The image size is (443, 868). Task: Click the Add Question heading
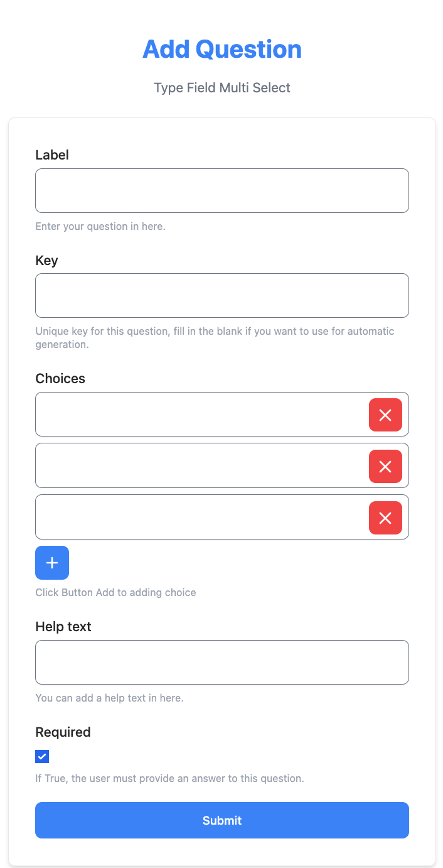click(222, 49)
